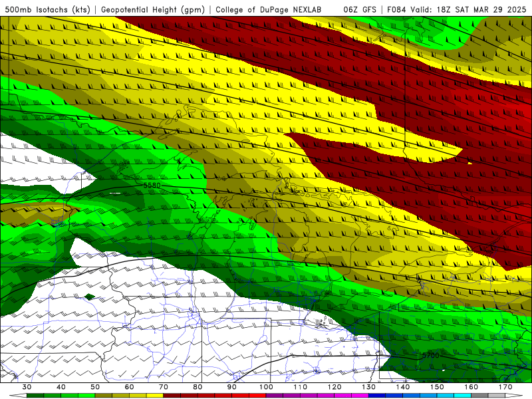Click 'Valid: 18Z SAT MAR 29 2025' text
This screenshot has height=399, width=532.
pyautogui.click(x=468, y=9)
